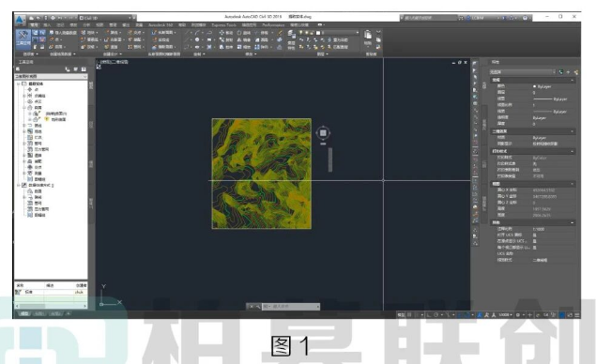The width and height of the screenshot is (596, 364).
Task: Click the navigation bar slider beside viewport
Action: point(330,159)
